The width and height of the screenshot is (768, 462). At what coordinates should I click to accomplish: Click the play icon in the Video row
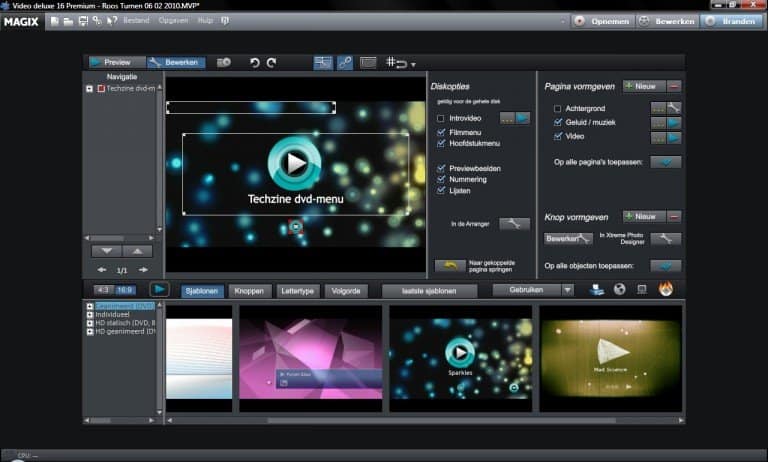click(673, 138)
